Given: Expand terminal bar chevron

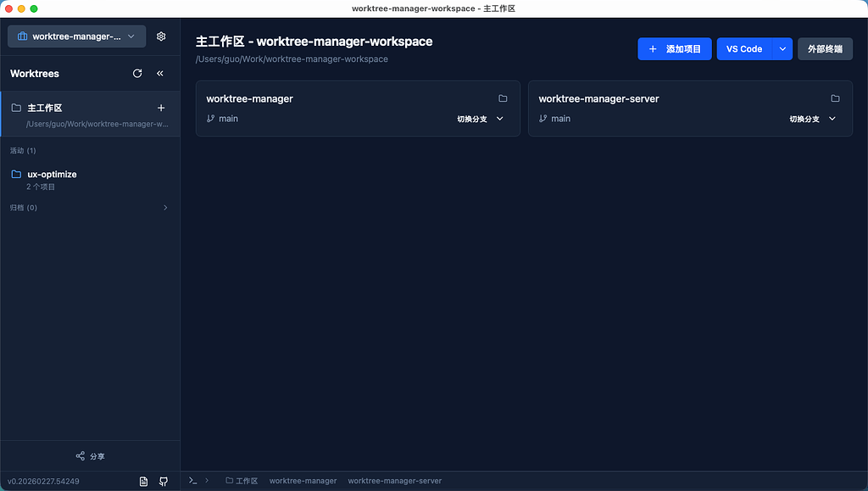Looking at the screenshot, I should pos(207,481).
